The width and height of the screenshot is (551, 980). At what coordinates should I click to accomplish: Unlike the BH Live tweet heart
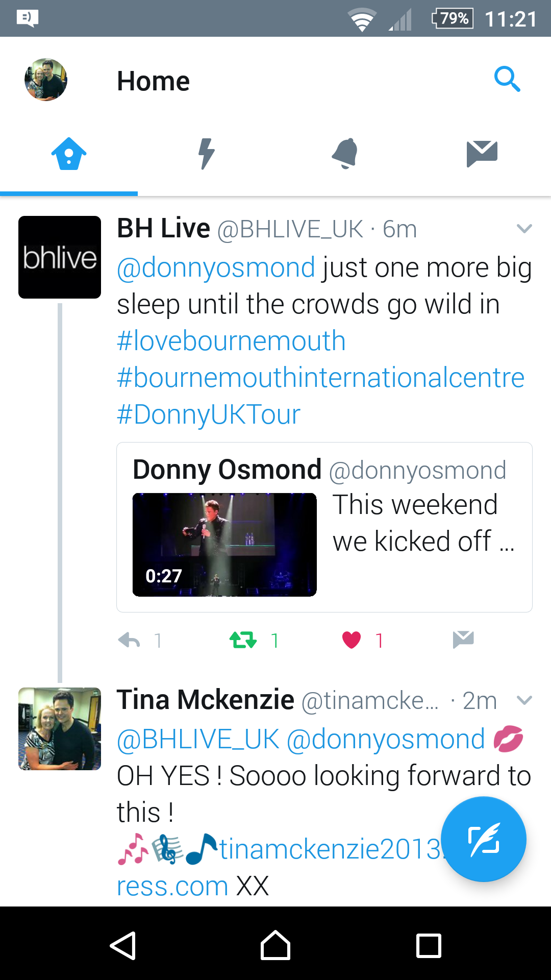tap(352, 640)
